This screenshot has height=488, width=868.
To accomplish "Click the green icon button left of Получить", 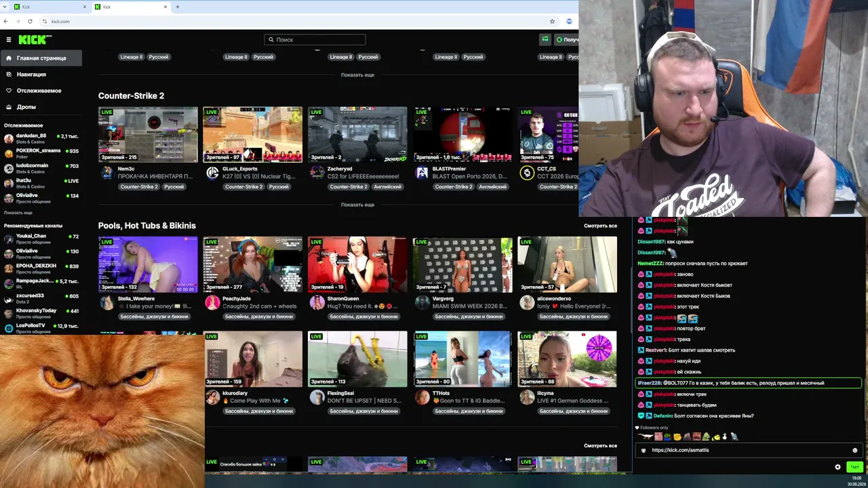I will [545, 39].
